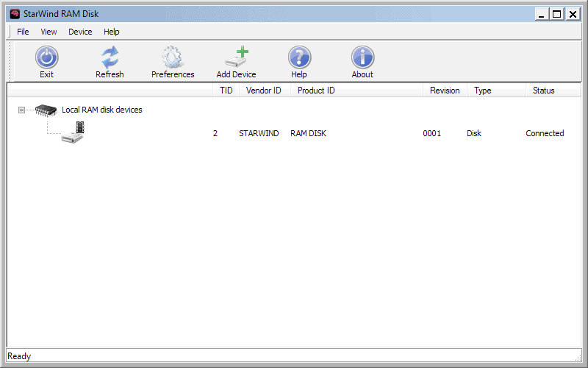Click the Disk type cell
Image resolution: width=588 pixels, height=368 pixels.
tap(474, 133)
